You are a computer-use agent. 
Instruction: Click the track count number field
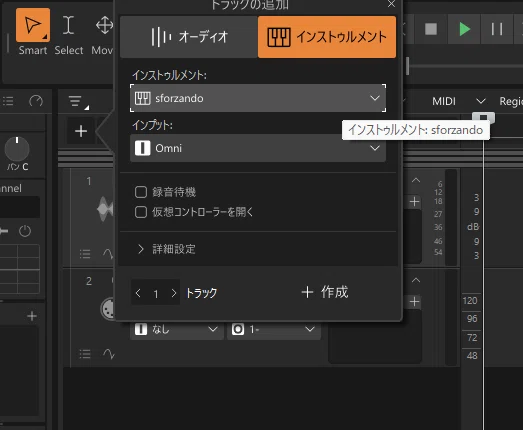point(156,294)
